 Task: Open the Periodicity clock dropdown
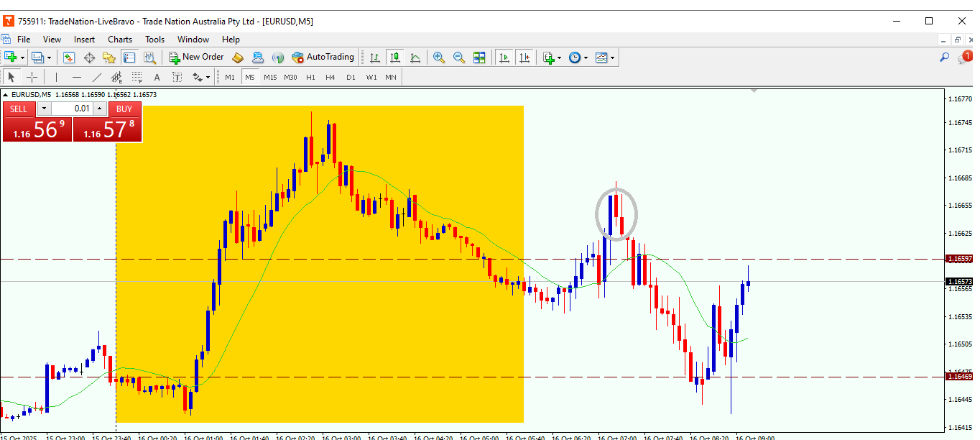click(578, 58)
